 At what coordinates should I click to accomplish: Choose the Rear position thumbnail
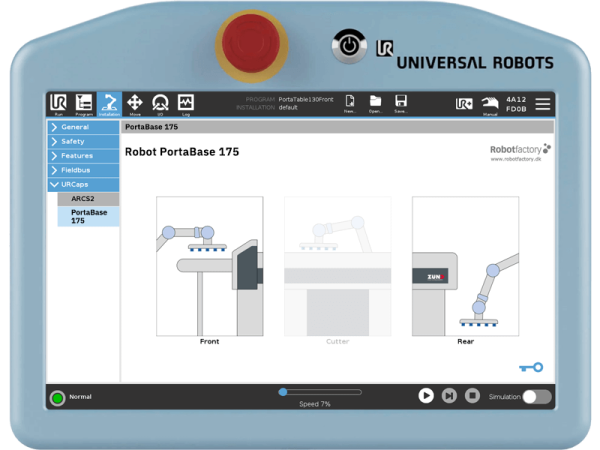[465, 266]
